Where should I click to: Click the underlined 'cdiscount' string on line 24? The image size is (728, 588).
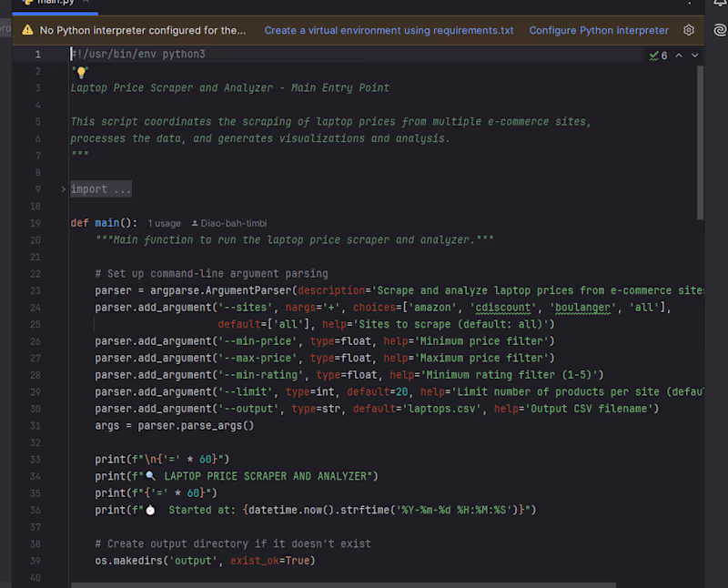tap(506, 308)
